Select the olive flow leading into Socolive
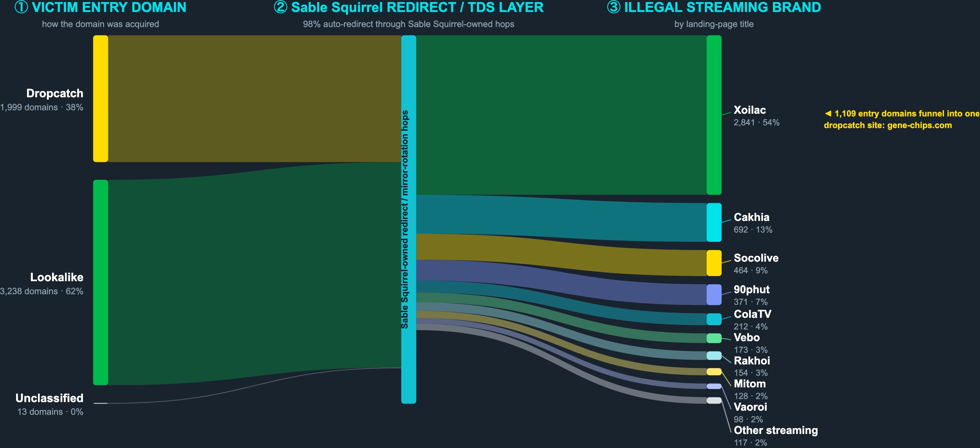The height and width of the screenshot is (448, 980). (x=562, y=255)
